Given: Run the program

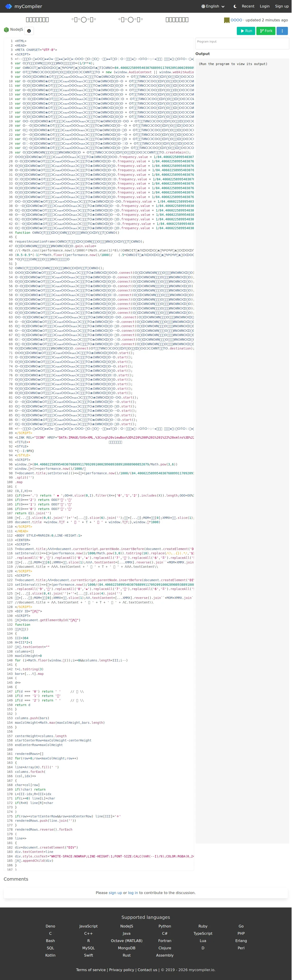Looking at the screenshot, I should (x=246, y=31).
